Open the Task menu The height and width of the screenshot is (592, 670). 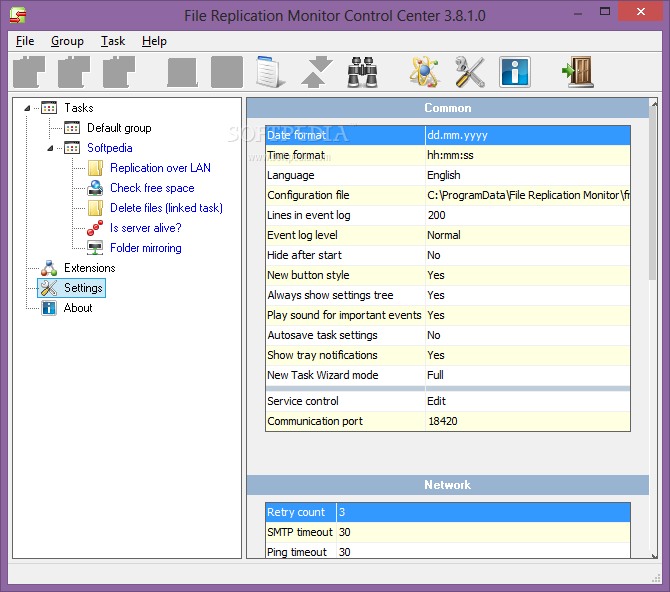point(113,41)
